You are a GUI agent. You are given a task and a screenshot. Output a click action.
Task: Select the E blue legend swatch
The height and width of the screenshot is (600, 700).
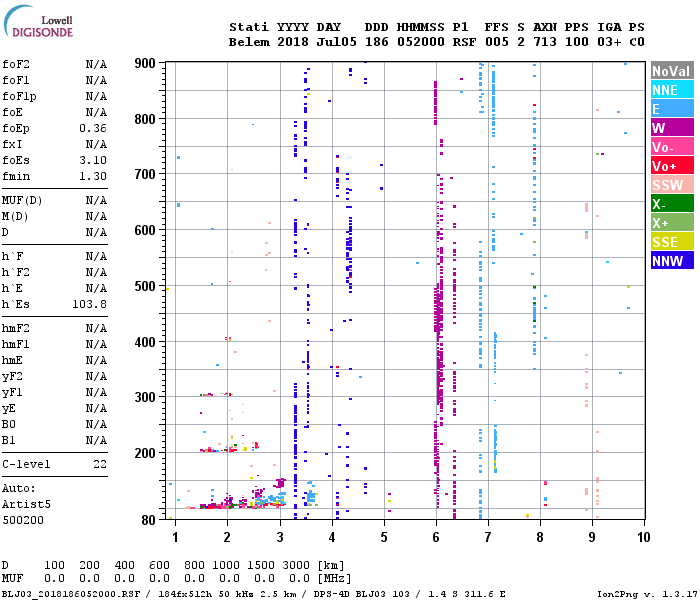coord(672,109)
